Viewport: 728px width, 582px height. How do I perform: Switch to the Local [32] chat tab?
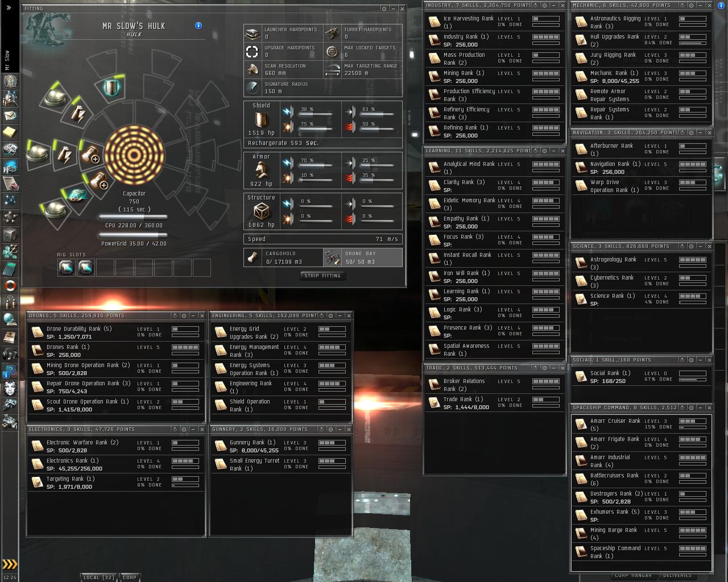point(99,577)
